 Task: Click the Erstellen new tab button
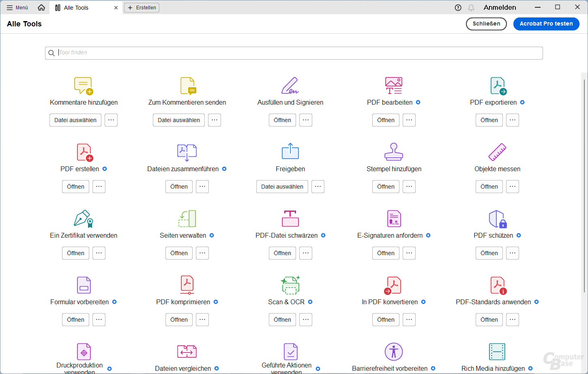142,8
